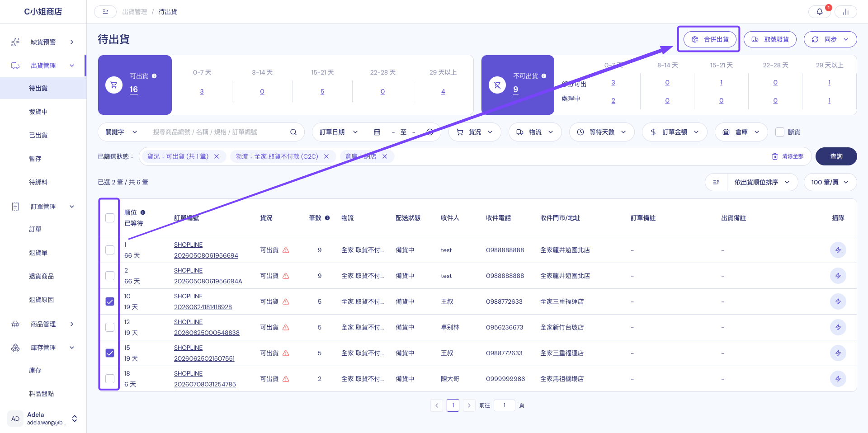Toggle sort direction icon
Image resolution: width=868 pixels, height=433 pixels.
click(716, 182)
